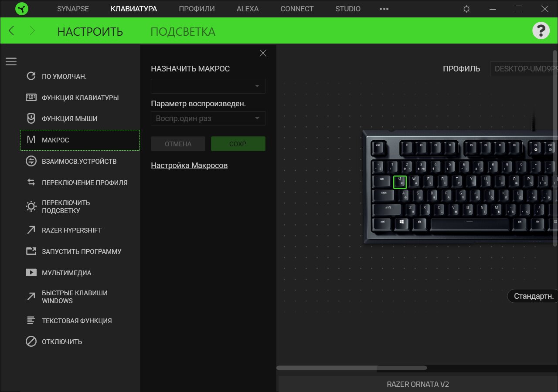Image resolution: width=558 pixels, height=392 pixels.
Task: Close the macro assignment panel
Action: [263, 53]
